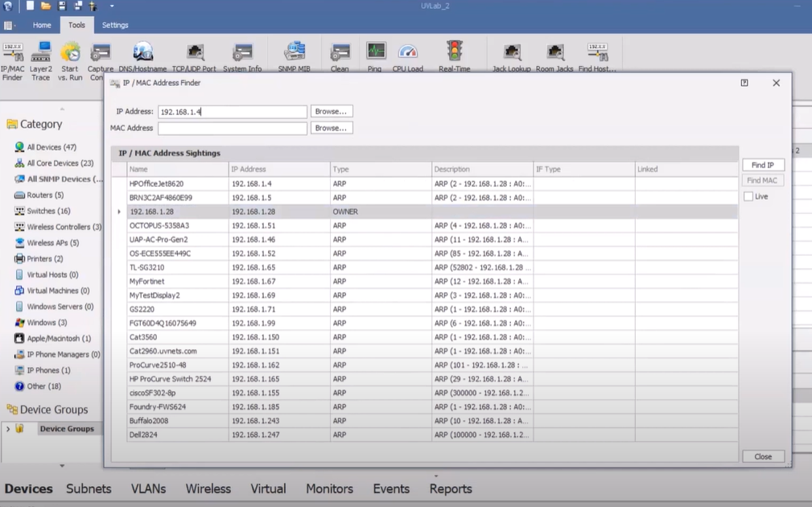Click the IP Address input field
The width and height of the screenshot is (812, 507).
[x=233, y=112]
